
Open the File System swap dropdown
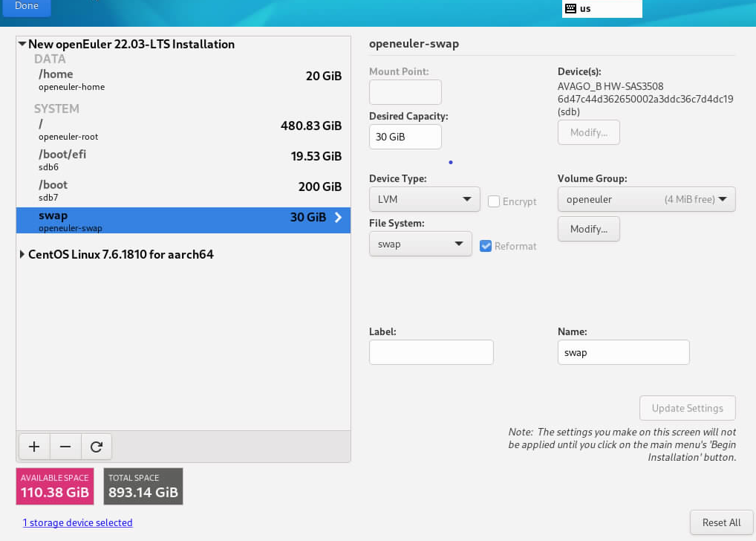pyautogui.click(x=420, y=244)
